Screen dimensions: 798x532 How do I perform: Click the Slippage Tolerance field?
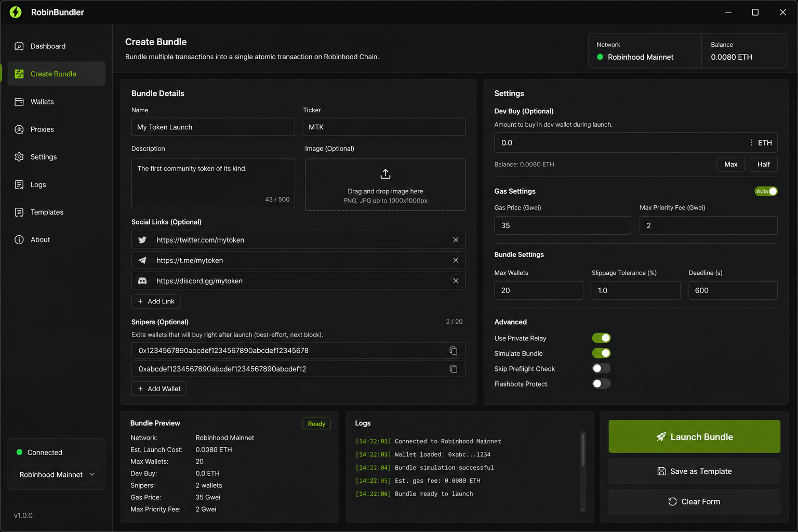(x=636, y=290)
